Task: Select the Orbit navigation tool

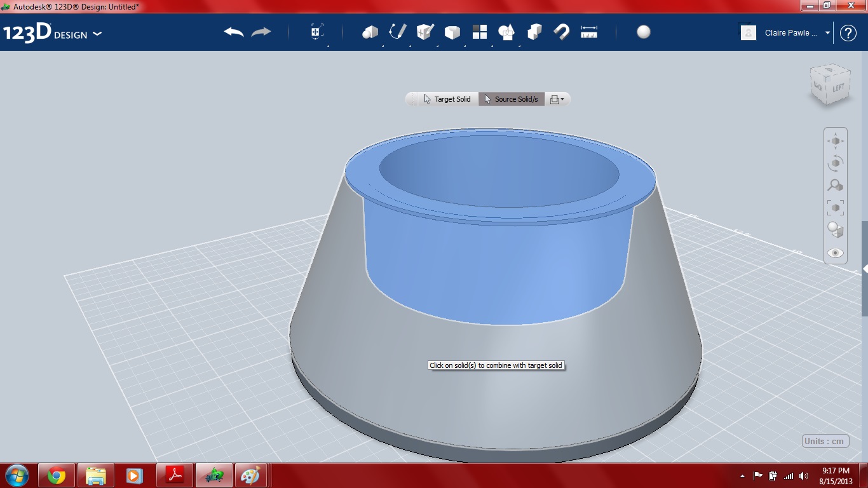Action: coord(836,163)
